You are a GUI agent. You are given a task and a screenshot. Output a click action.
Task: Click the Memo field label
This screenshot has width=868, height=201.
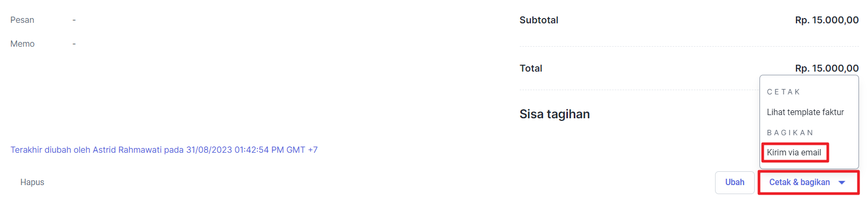click(22, 44)
